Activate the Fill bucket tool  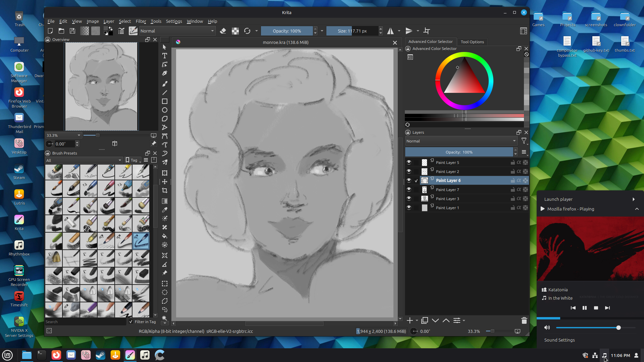[x=164, y=236]
